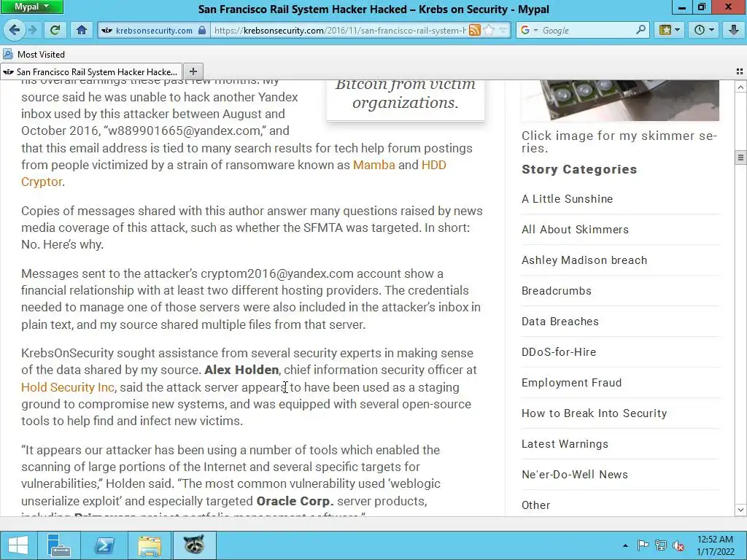Switch to Mypal raccoon taskbar icon

coord(194,545)
